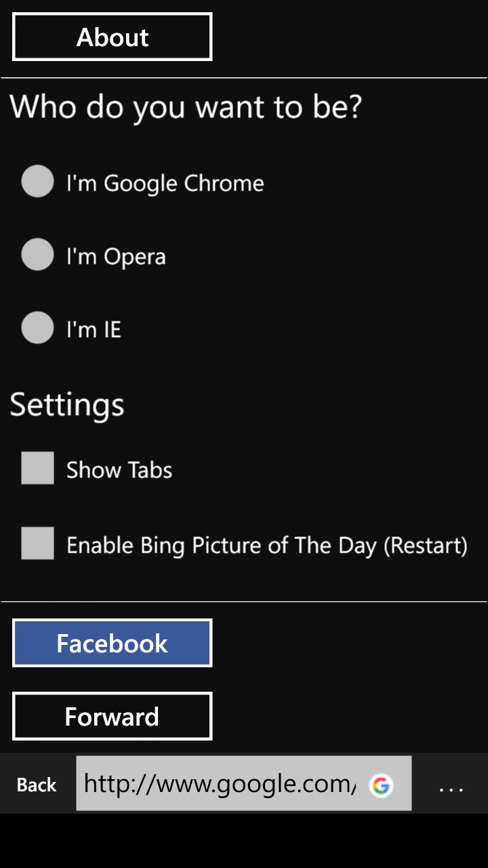Select the I'm Google Chrome radio button
Screen dimensions: 488x868
[x=37, y=182]
